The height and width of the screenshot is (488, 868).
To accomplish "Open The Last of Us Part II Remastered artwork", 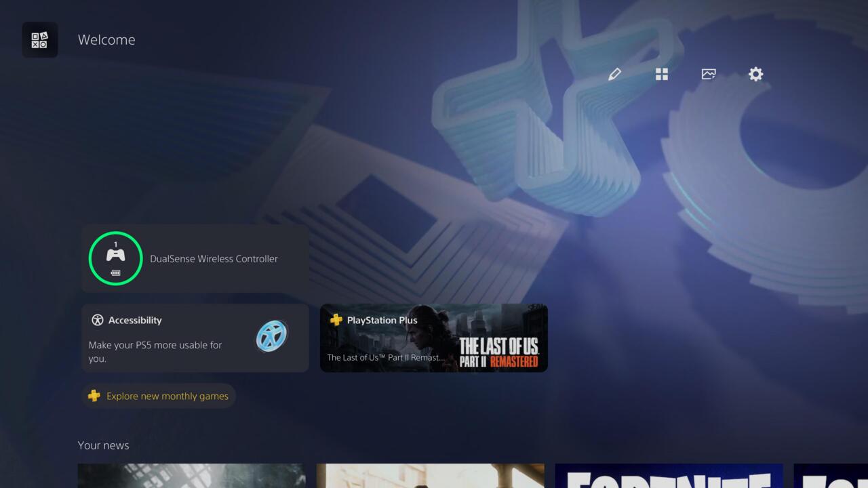I will (x=498, y=346).
